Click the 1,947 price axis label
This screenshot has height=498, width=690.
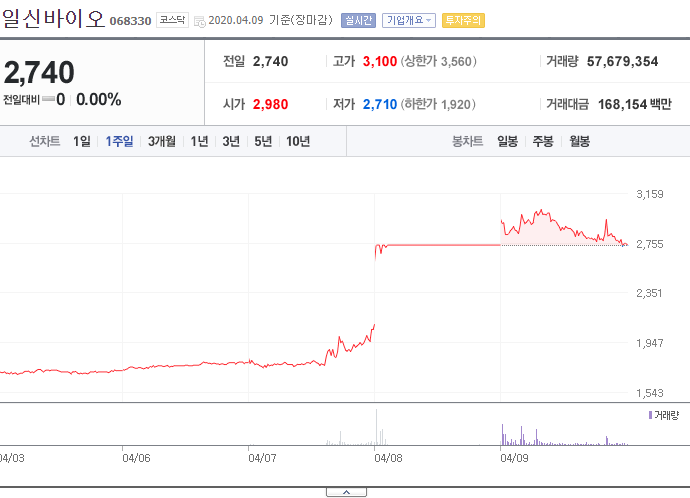click(x=650, y=343)
